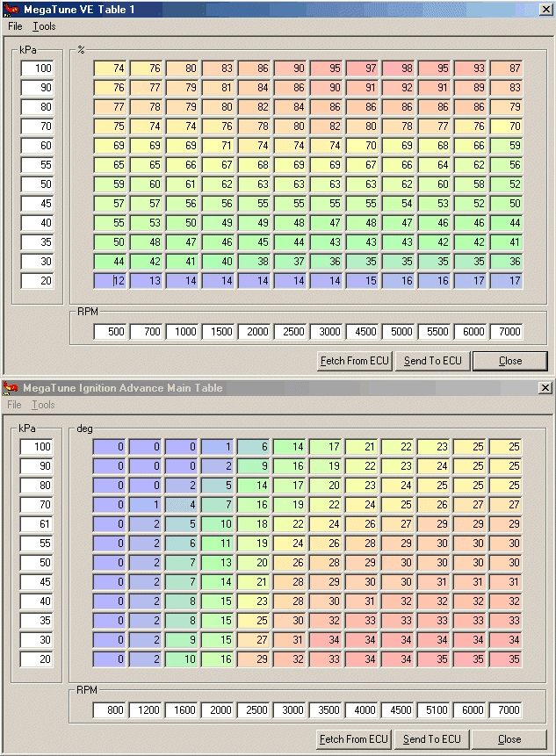
Task: Close the Ignition Advance Main Table window
Action: click(x=545, y=387)
